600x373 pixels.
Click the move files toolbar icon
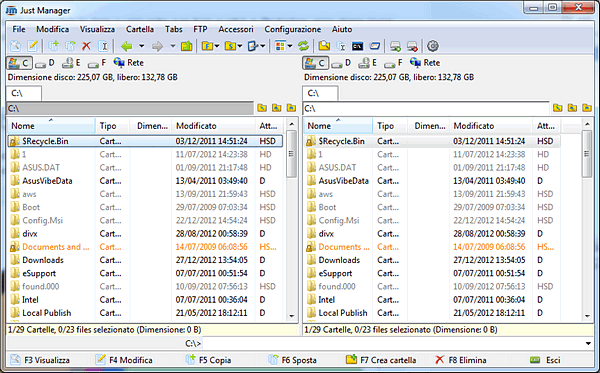(x=70, y=46)
